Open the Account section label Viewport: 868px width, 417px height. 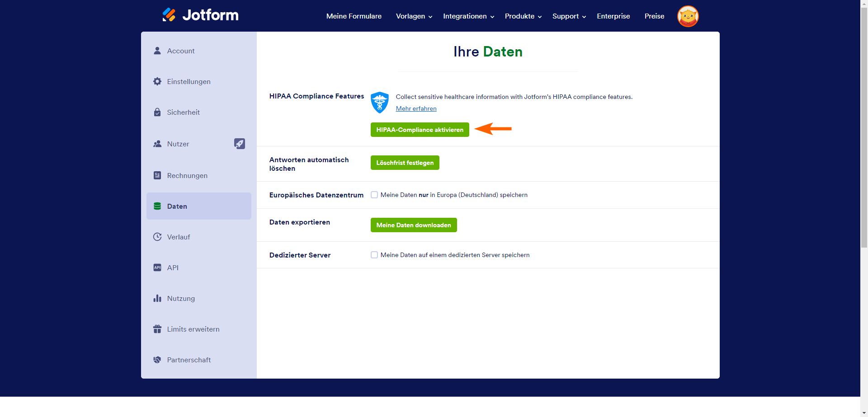coord(181,51)
